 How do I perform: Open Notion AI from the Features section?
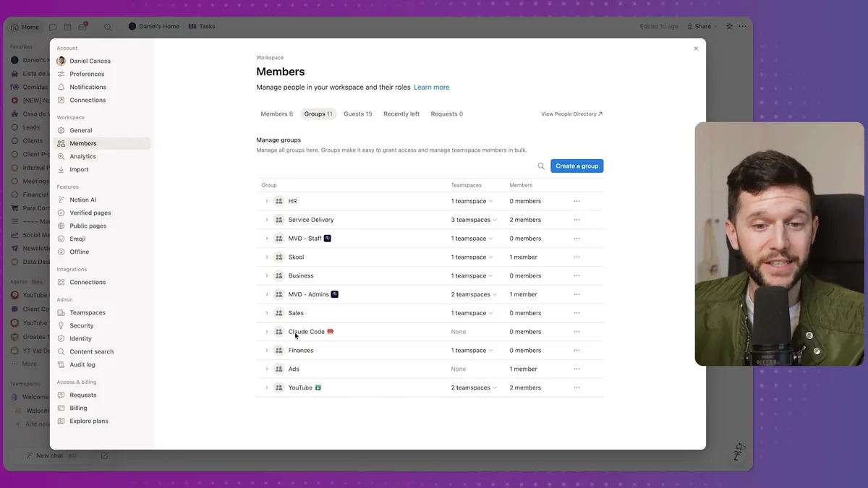82,199
